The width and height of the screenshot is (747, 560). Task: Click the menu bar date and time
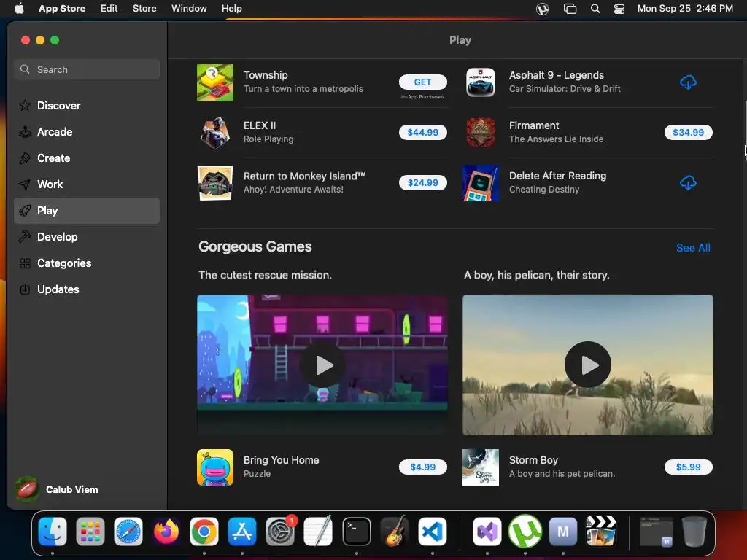685,9
